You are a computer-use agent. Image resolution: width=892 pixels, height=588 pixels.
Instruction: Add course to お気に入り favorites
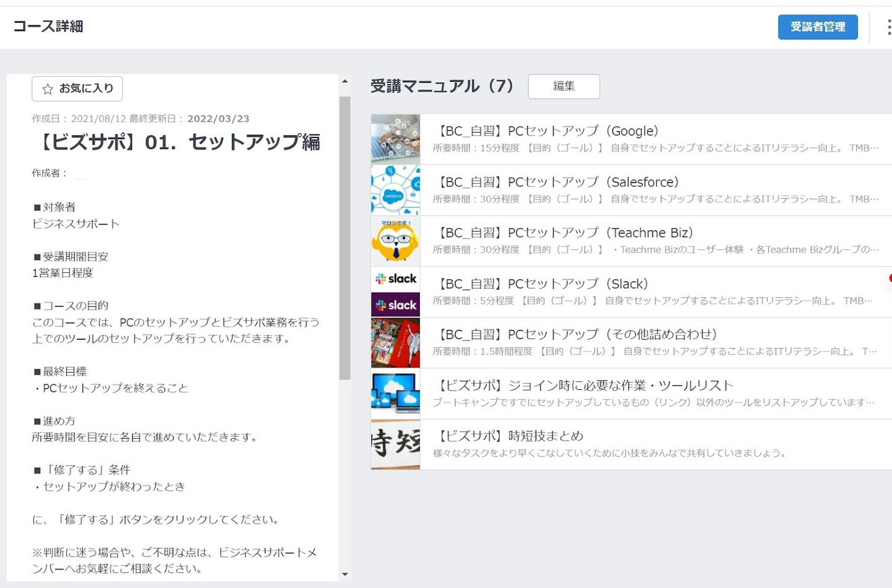coord(77,89)
